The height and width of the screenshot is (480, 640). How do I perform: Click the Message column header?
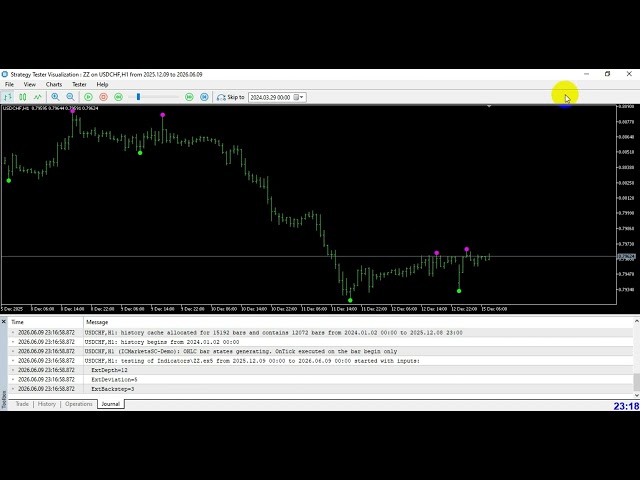tap(358, 322)
